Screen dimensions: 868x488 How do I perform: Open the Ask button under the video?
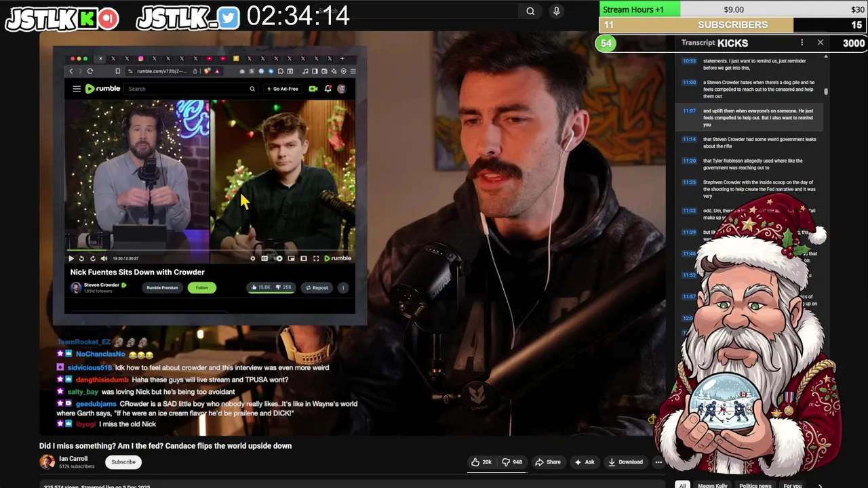tap(585, 462)
